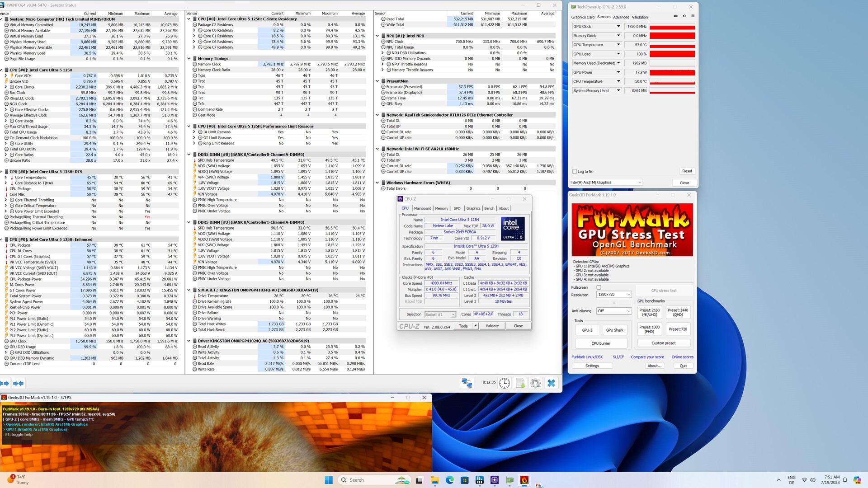Click the GPU-Z refresh icon

pos(684,16)
